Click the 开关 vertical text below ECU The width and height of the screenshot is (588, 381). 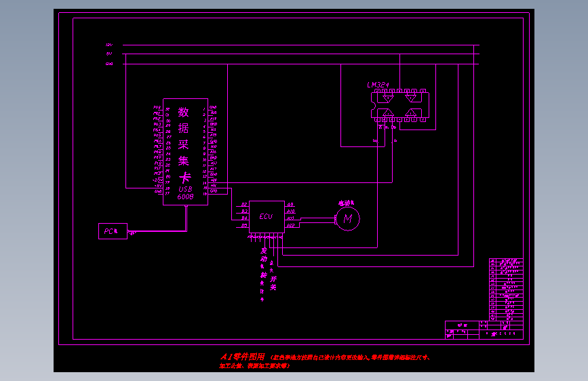pos(273,283)
